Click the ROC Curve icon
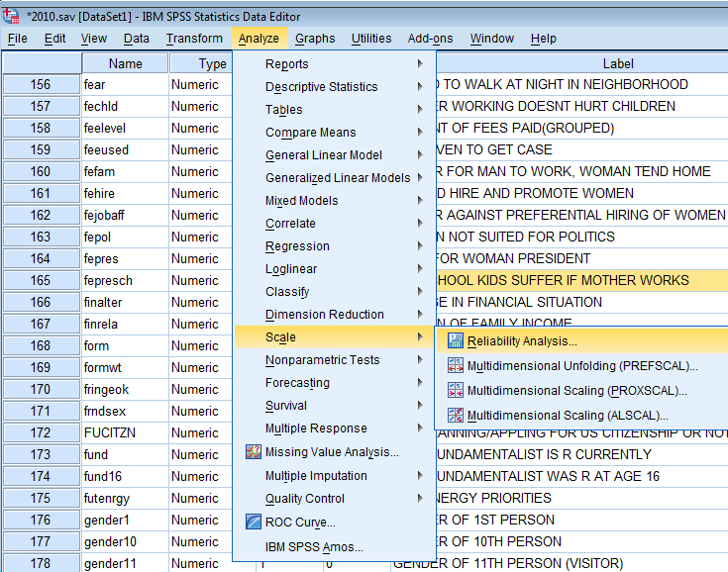Screen dimensions: 728x572 click(x=252, y=523)
